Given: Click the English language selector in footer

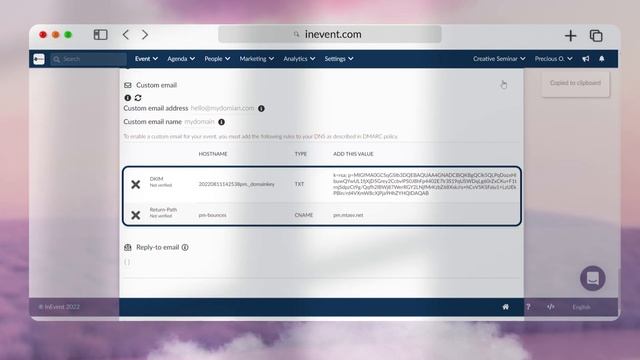Looking at the screenshot, I should coord(581,307).
